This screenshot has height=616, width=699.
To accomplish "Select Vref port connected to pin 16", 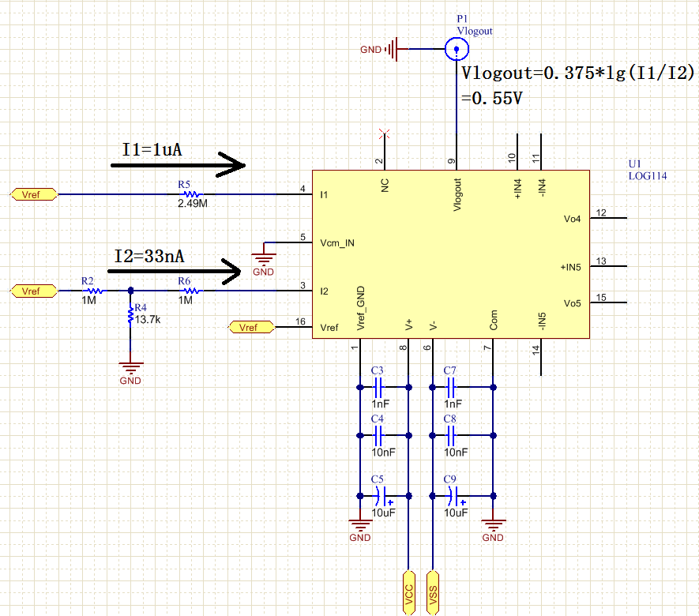I will click(x=252, y=327).
